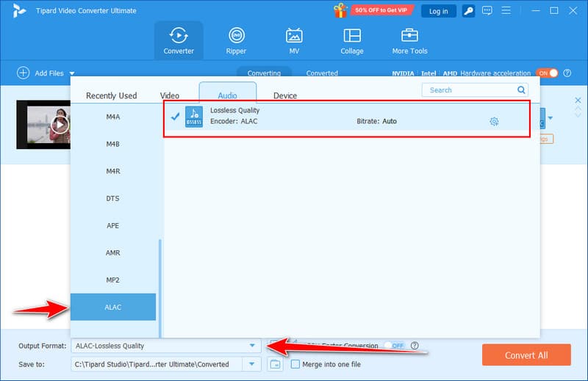Click the Save to path field
The width and height of the screenshot is (588, 381).
click(157, 364)
